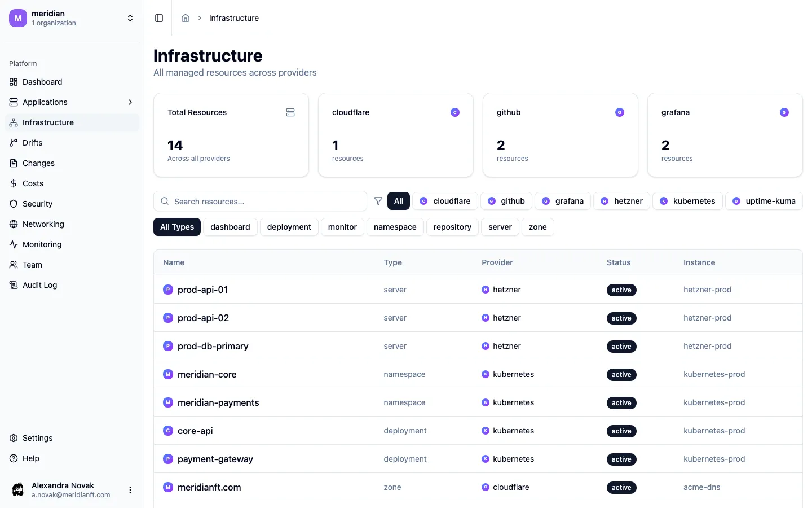
Task: Click the resources grid icon on Total Resources card
Action: tap(290, 112)
